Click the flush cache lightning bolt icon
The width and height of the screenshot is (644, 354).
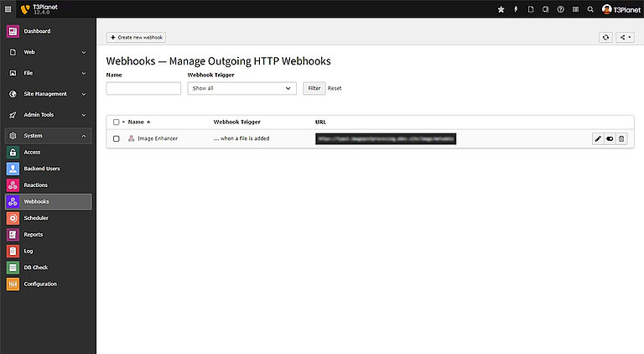pos(516,9)
